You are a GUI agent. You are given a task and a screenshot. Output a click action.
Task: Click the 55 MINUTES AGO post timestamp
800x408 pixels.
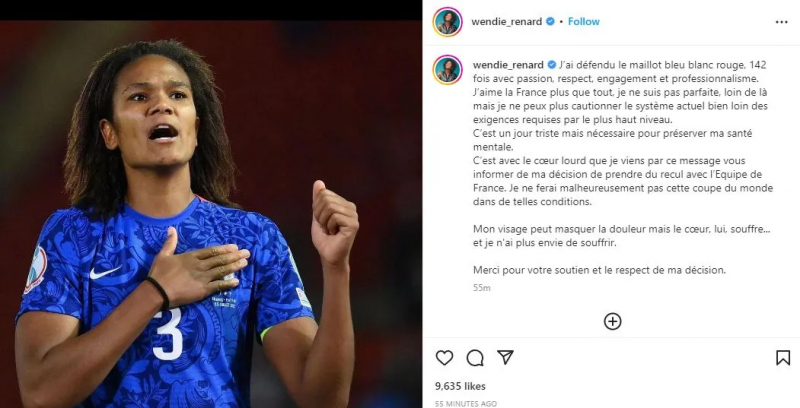466,403
